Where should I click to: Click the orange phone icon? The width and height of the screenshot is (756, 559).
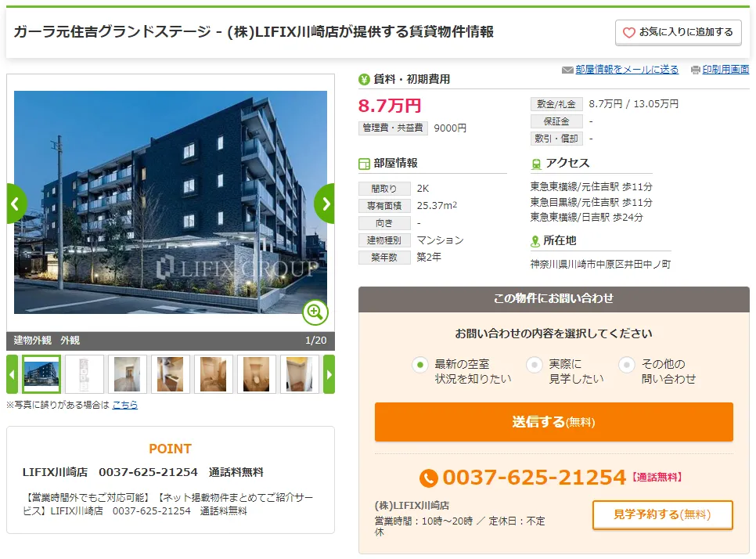point(429,478)
